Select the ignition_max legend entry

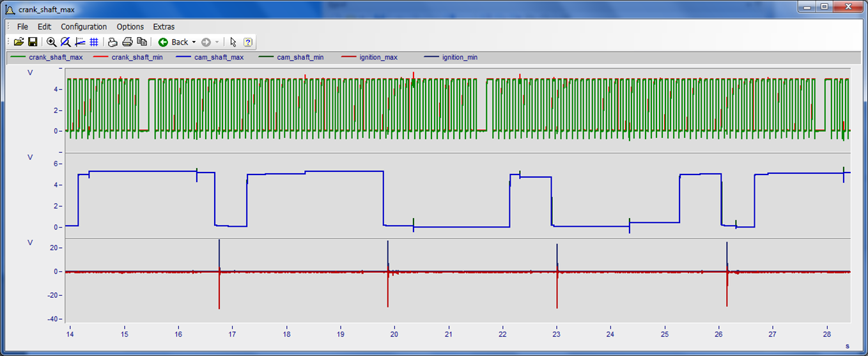coord(378,58)
